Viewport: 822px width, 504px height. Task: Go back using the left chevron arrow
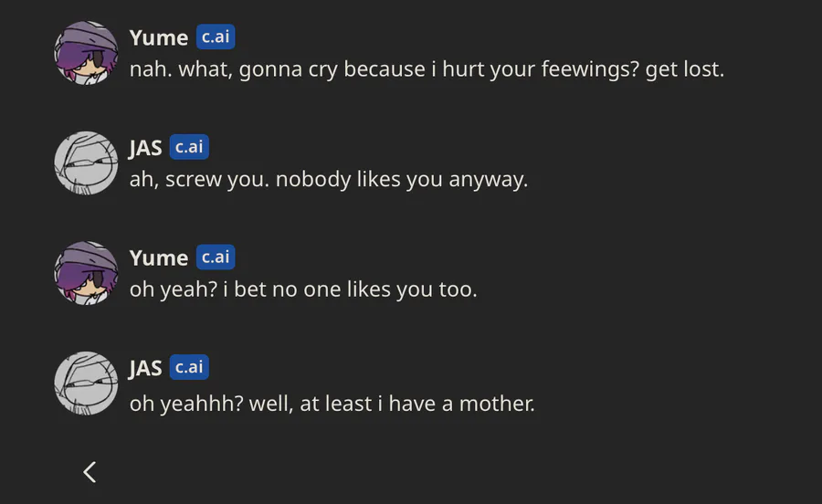point(90,471)
